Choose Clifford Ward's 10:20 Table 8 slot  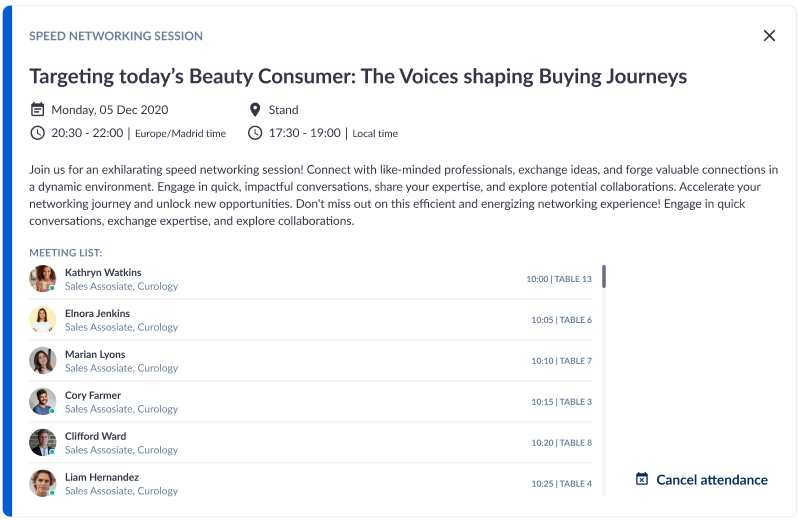pos(561,443)
